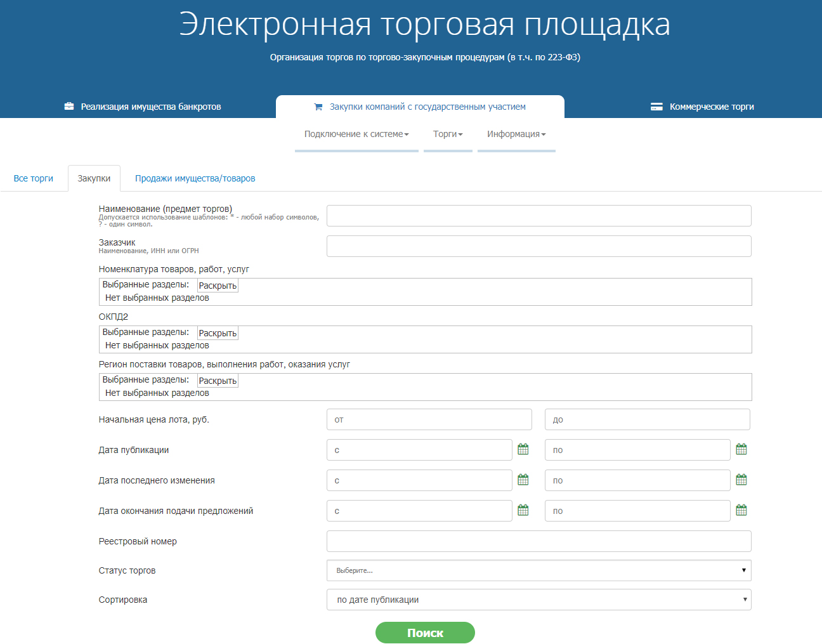Click the shopping cart icon in the active tab

click(x=318, y=107)
